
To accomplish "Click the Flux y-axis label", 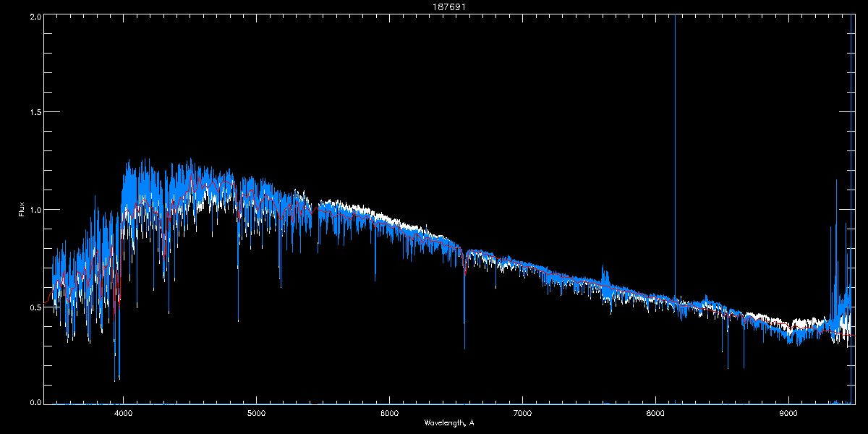I will pos(22,210).
